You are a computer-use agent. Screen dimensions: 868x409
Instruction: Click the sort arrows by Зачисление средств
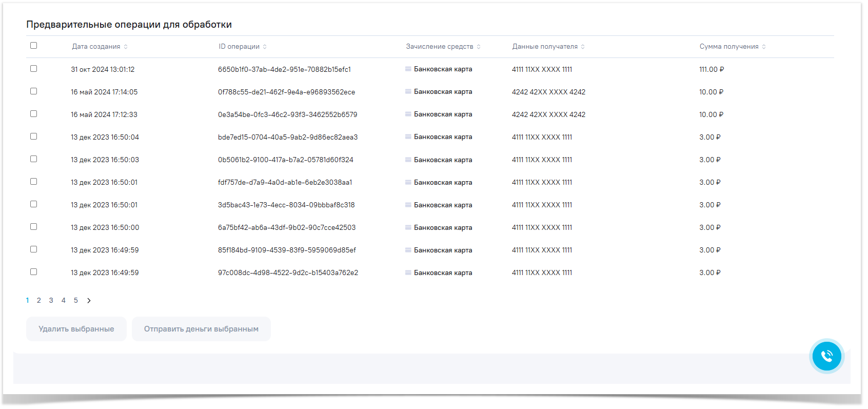[479, 47]
